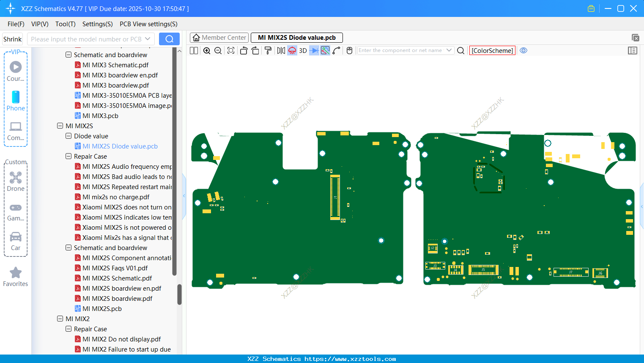The image size is (644, 363).
Task: Select the Computer sidebar category
Action: pyautogui.click(x=16, y=131)
